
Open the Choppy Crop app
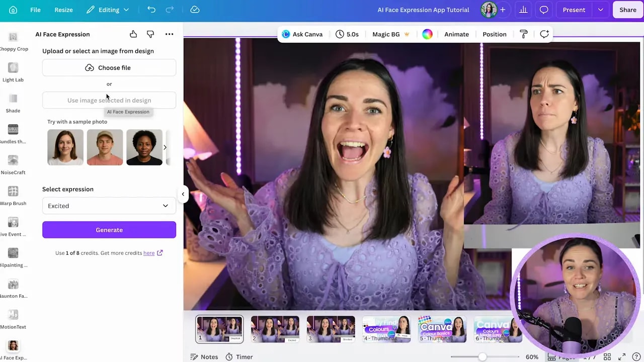[13, 41]
